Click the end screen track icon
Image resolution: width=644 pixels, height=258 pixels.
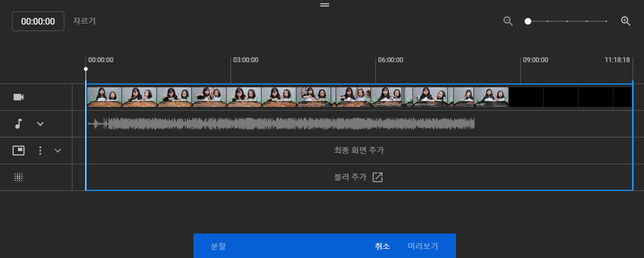[19, 151]
